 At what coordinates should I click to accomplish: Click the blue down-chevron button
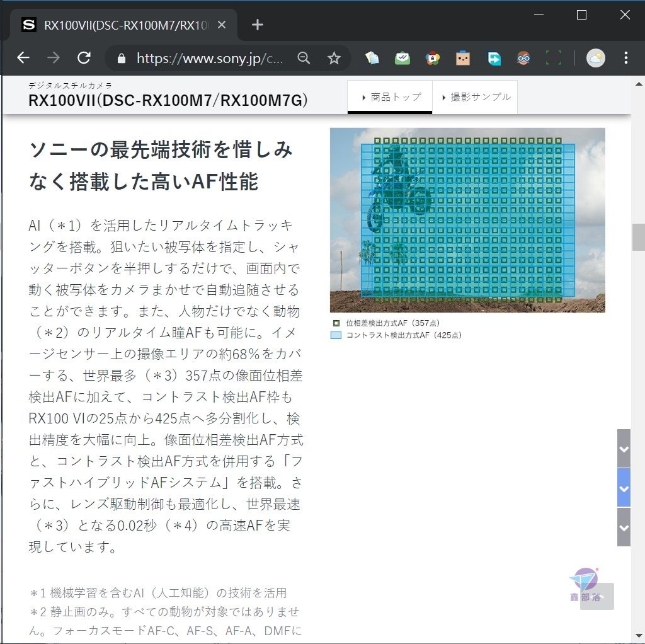point(624,488)
